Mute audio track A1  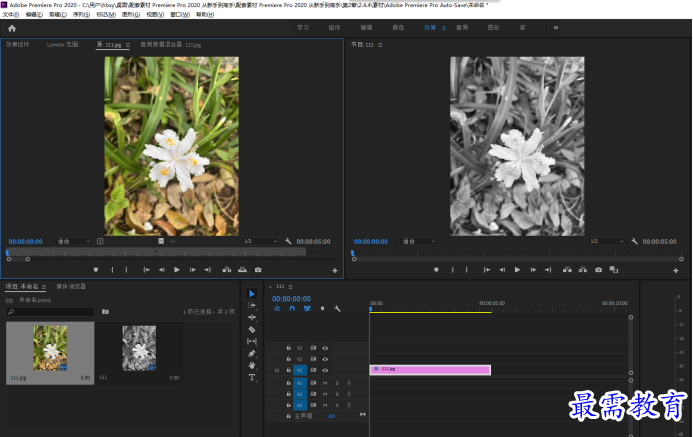(325, 383)
